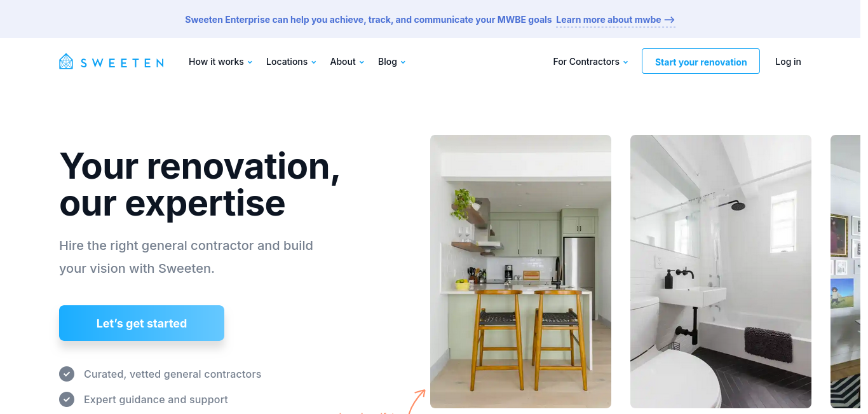This screenshot has height=414, width=868.
Task: Open the Blog chevron dropdown
Action: 403,62
